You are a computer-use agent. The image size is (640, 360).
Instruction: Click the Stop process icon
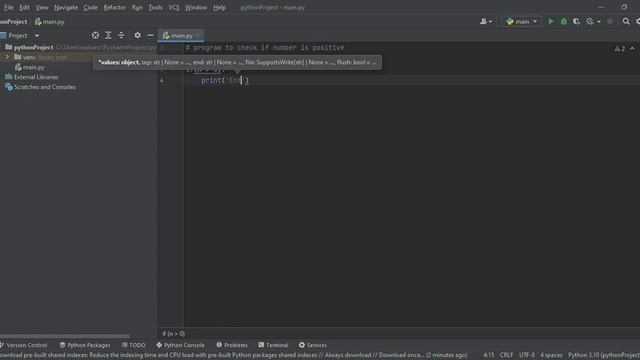[x=610, y=21]
